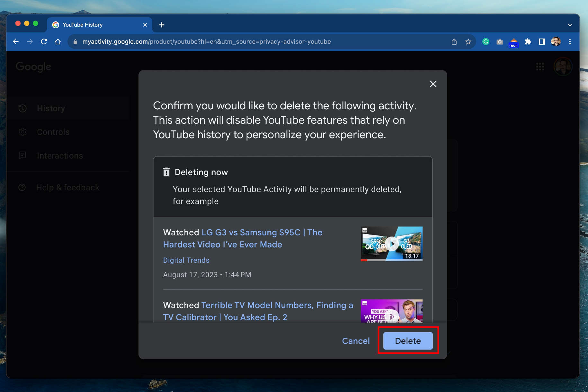The height and width of the screenshot is (392, 588).
Task: Open the Google account avatar
Action: (x=563, y=67)
